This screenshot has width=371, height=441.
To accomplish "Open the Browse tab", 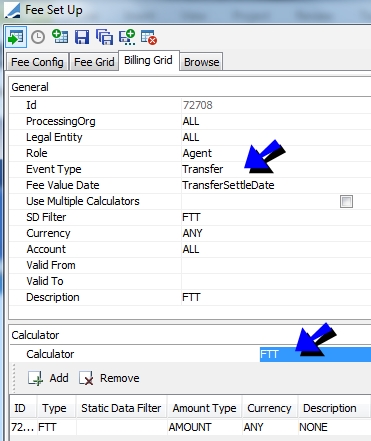I will pos(202,62).
